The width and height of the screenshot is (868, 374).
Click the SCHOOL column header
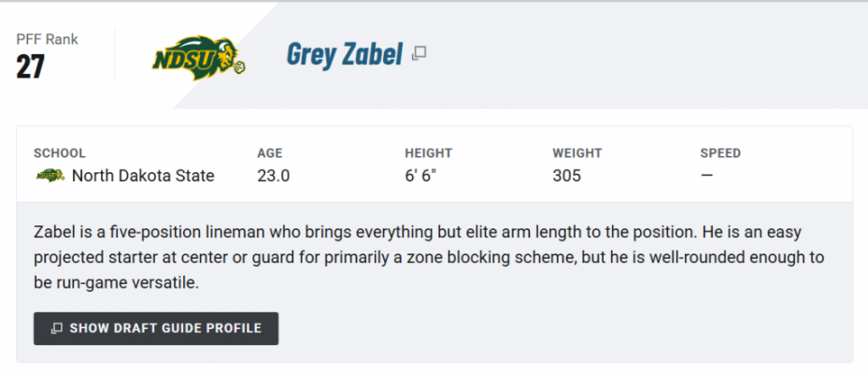(60, 153)
